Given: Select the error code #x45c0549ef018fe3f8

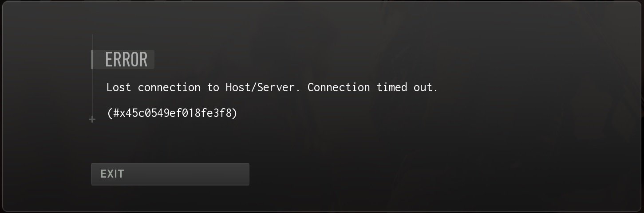Looking at the screenshot, I should click(x=172, y=113).
